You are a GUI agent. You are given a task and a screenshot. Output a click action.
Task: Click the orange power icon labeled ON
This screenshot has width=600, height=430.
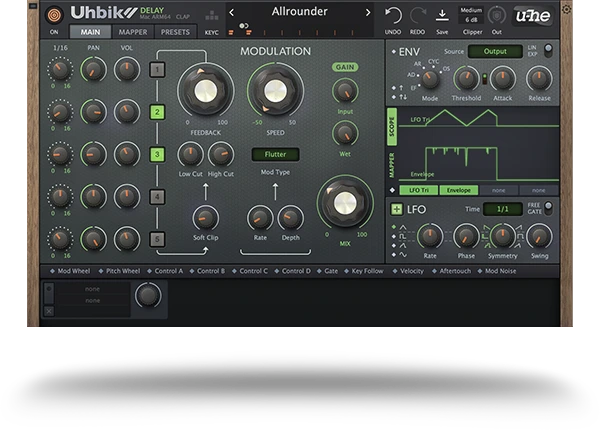click(x=53, y=14)
